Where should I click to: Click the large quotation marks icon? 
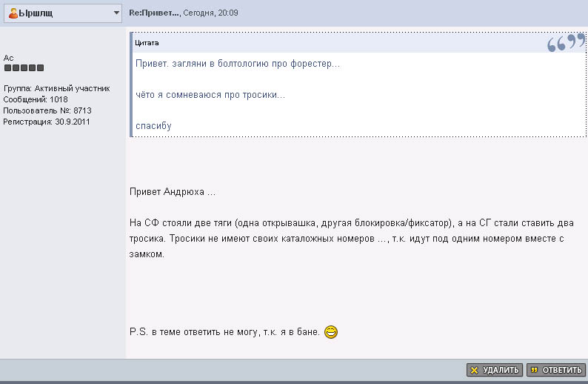pyautogui.click(x=566, y=44)
